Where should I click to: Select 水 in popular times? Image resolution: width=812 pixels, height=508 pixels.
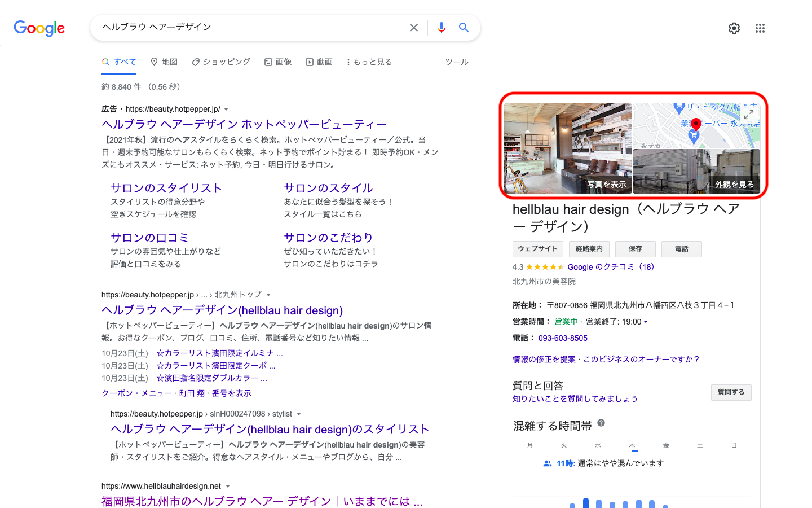coord(598,445)
